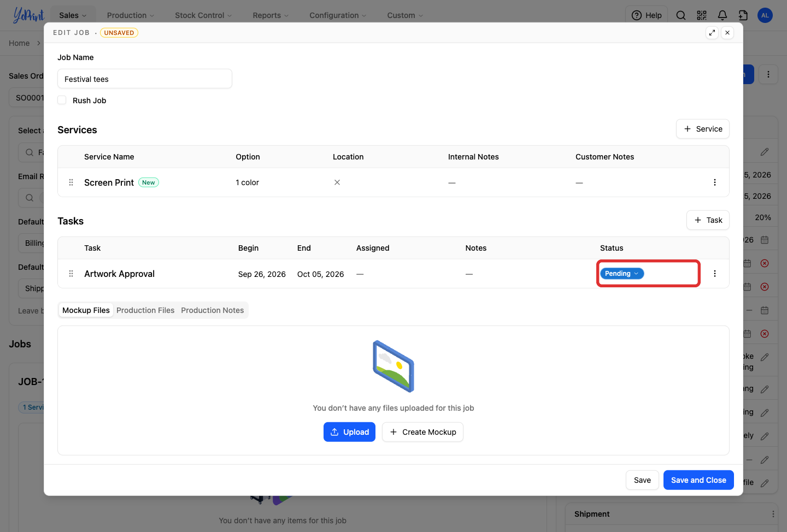
Task: Open Screen Print row more options menu
Action: [715, 182]
